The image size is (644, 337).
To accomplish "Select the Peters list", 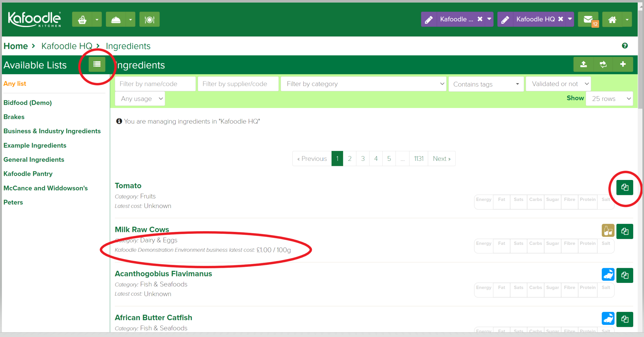I will pos(13,202).
